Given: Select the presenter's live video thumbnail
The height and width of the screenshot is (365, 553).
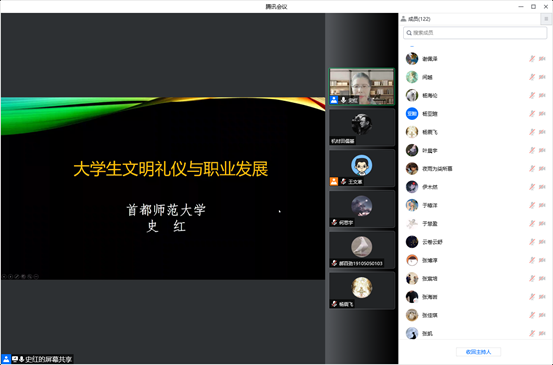Looking at the screenshot, I should 361,87.
